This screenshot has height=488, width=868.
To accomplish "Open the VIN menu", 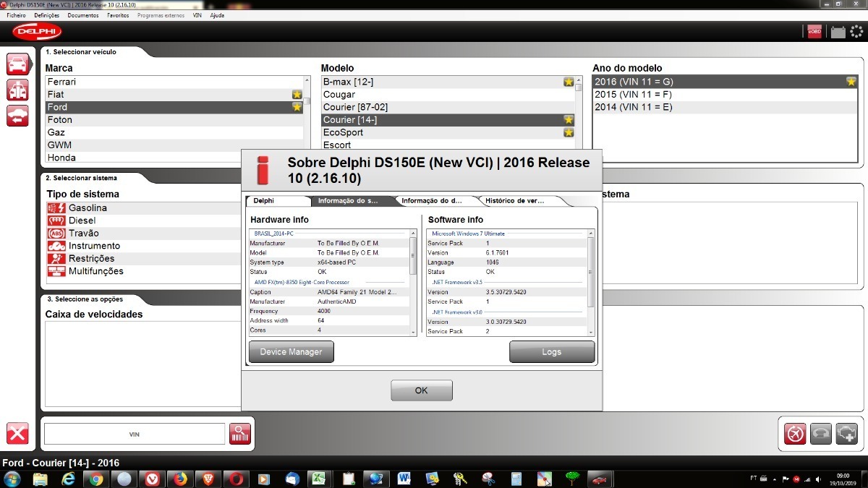I will [197, 15].
